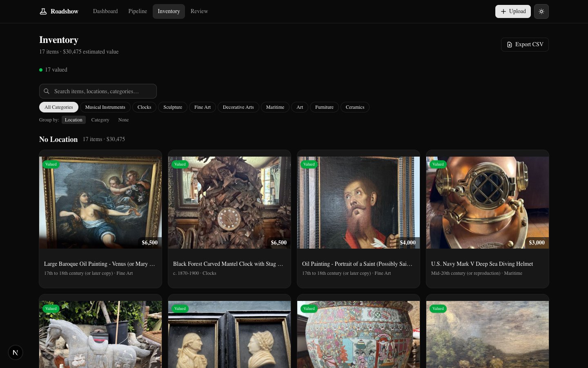Viewport: 588px width, 368px height.
Task: Click the file icon in Export CSV
Action: pos(510,45)
